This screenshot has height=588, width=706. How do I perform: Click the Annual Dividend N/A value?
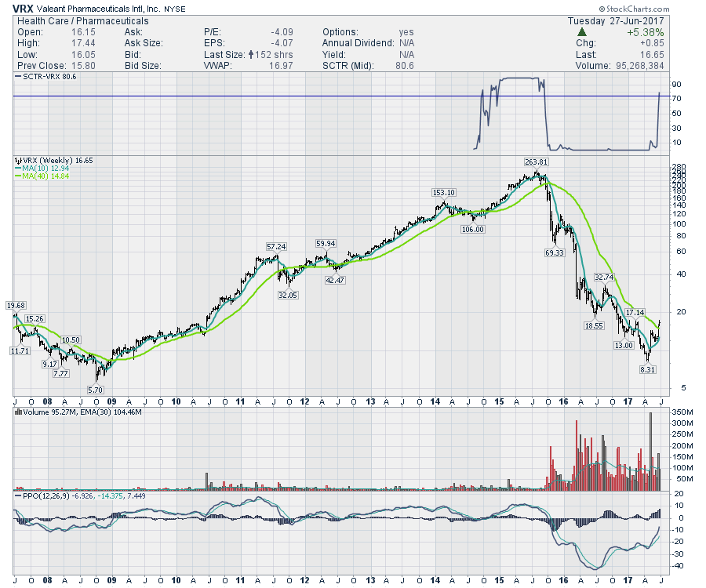click(406, 43)
